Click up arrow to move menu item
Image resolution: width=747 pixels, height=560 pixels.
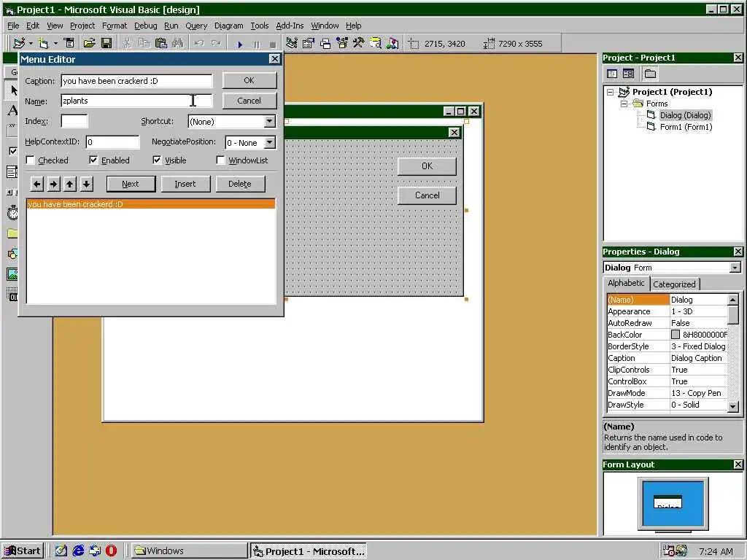69,184
